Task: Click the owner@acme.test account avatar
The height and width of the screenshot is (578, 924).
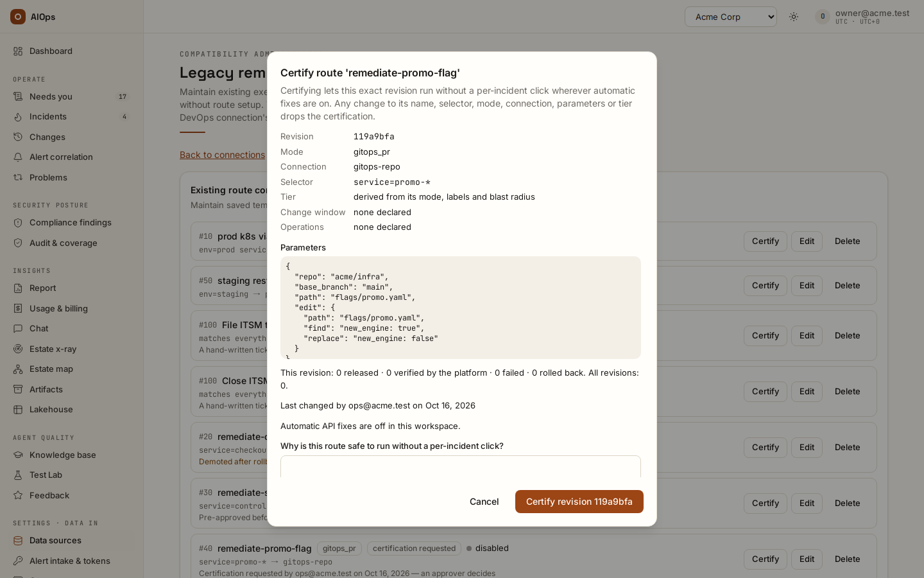Action: (823, 17)
